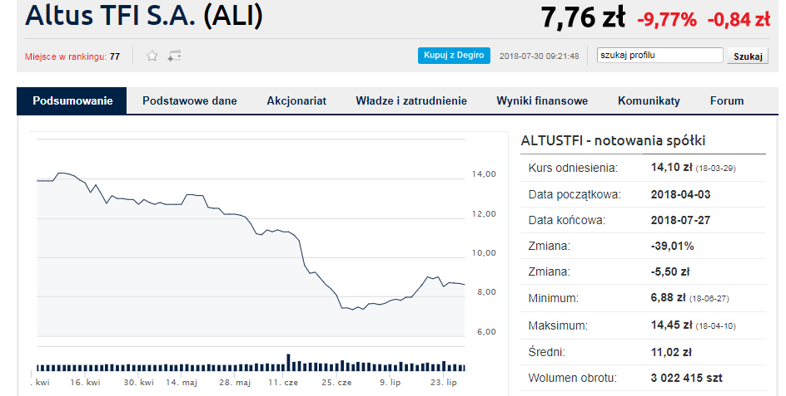This screenshot has width=786, height=396.
Task: Switch to Podstawowe dane tab
Action: coord(189,101)
